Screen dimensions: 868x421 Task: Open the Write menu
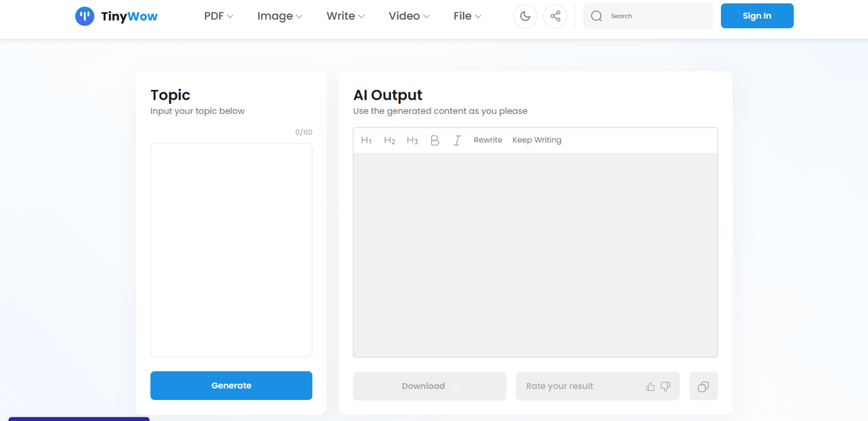[x=345, y=16]
